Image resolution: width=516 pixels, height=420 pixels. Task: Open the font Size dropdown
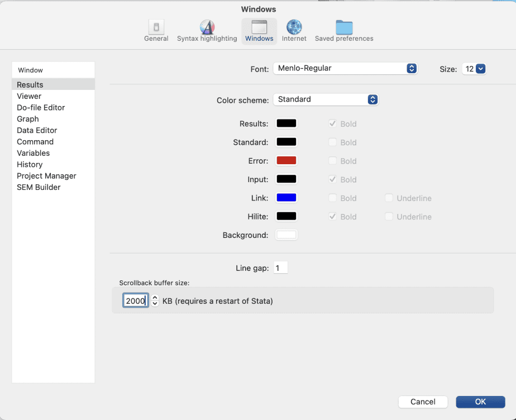pyautogui.click(x=474, y=69)
